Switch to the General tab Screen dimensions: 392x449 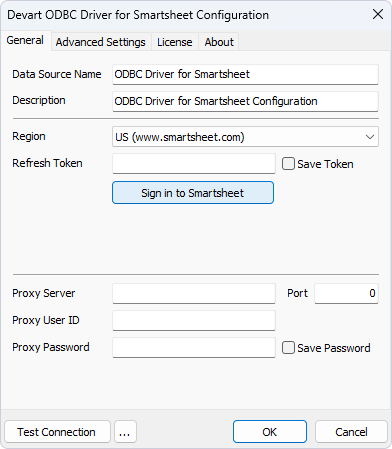25,41
